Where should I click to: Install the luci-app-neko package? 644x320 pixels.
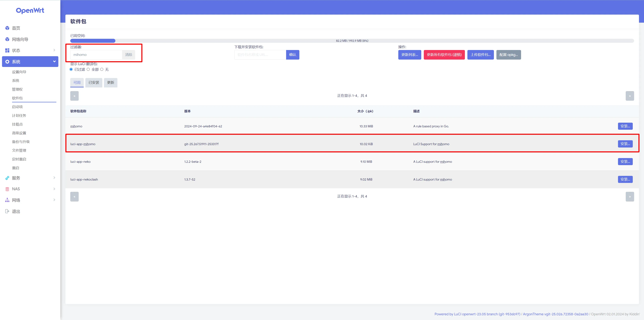click(625, 162)
